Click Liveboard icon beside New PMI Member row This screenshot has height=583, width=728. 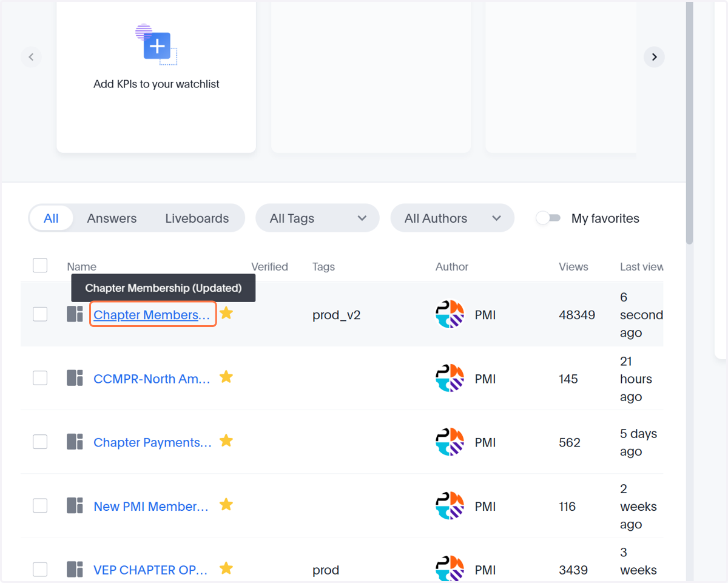(75, 505)
